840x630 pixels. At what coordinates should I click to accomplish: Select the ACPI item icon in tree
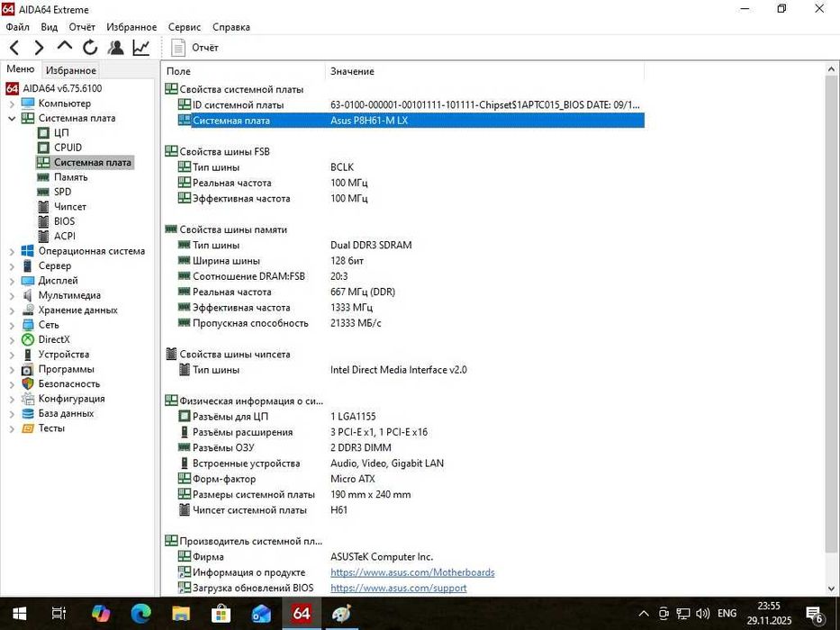point(43,236)
